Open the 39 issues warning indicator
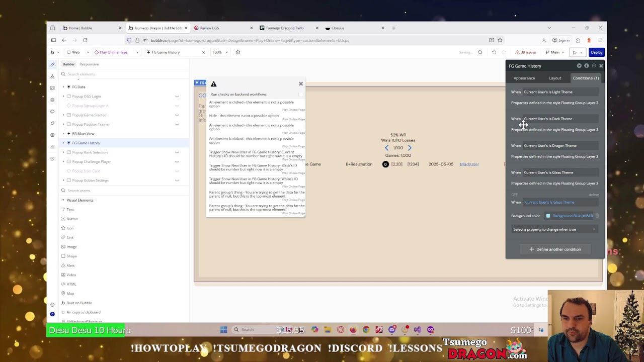This screenshot has height=362, width=644. point(525,52)
